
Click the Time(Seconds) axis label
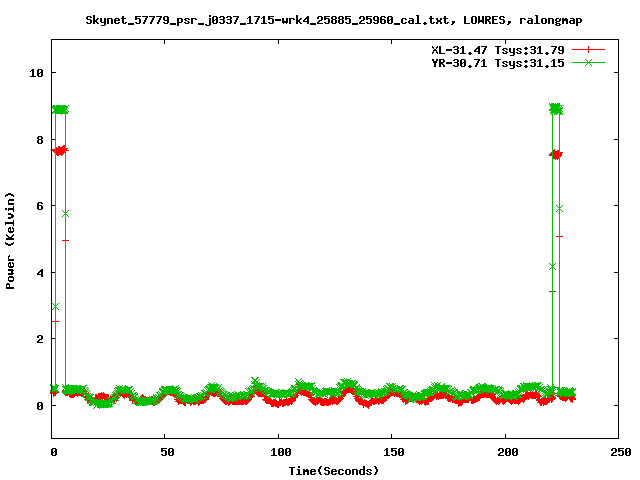(x=334, y=471)
